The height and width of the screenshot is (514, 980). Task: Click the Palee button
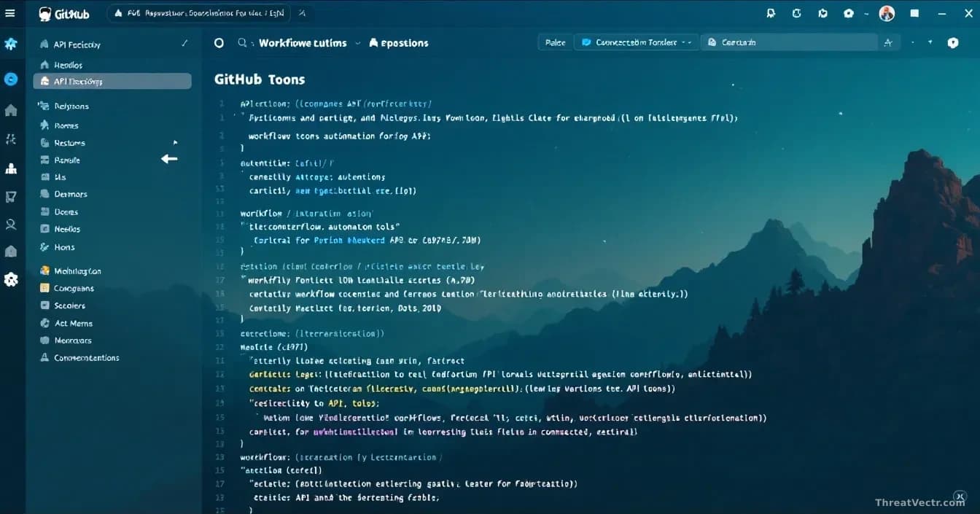(555, 42)
